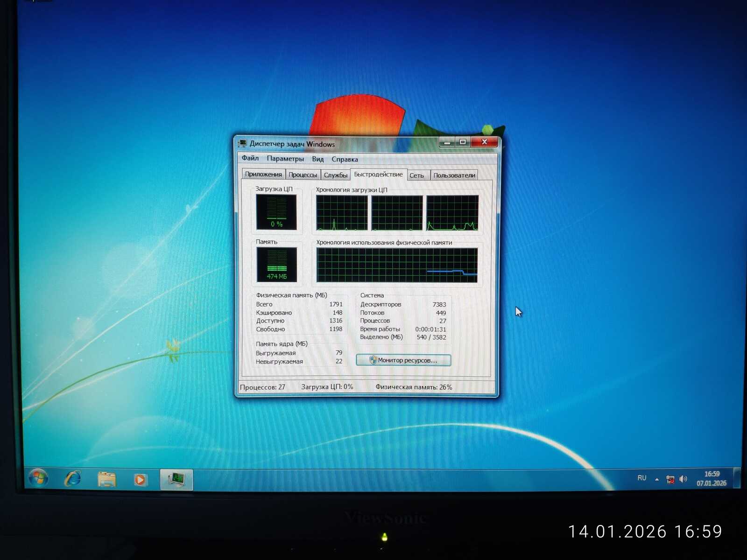
Task: Open the Файл menu
Action: [250, 158]
